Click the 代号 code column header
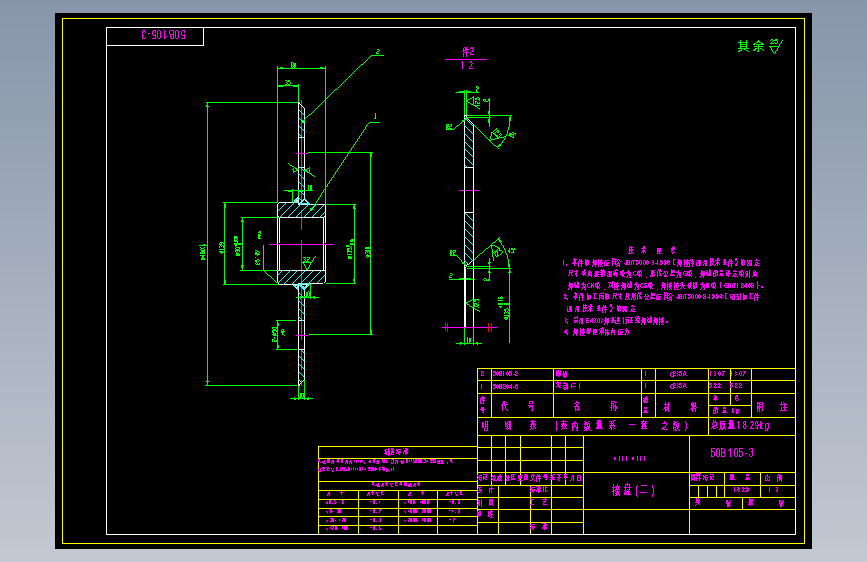This screenshot has width=867, height=562. coord(517,407)
